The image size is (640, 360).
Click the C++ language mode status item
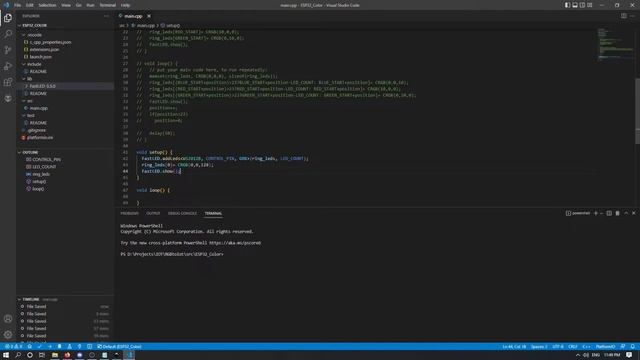tap(587, 347)
